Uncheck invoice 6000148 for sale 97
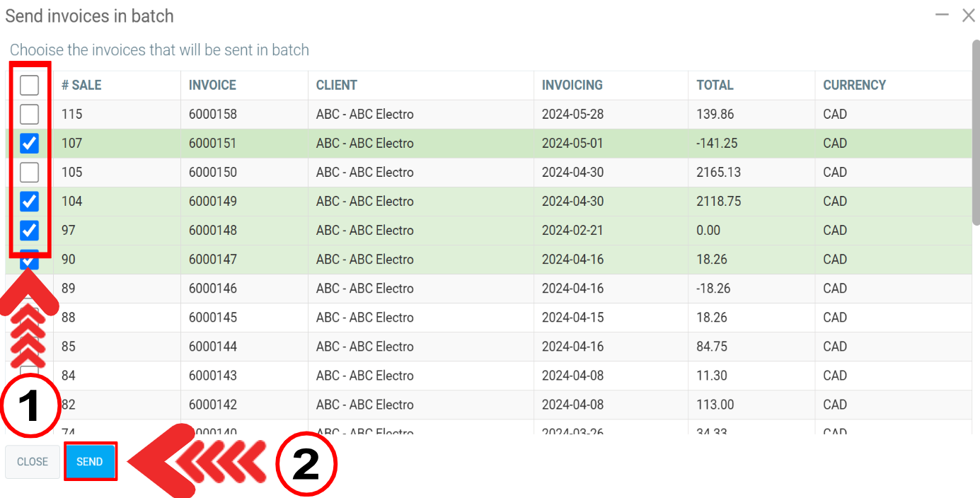 pos(29,231)
